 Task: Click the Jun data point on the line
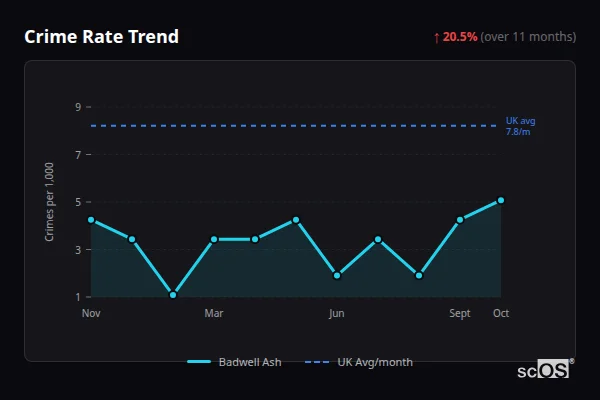coord(337,275)
